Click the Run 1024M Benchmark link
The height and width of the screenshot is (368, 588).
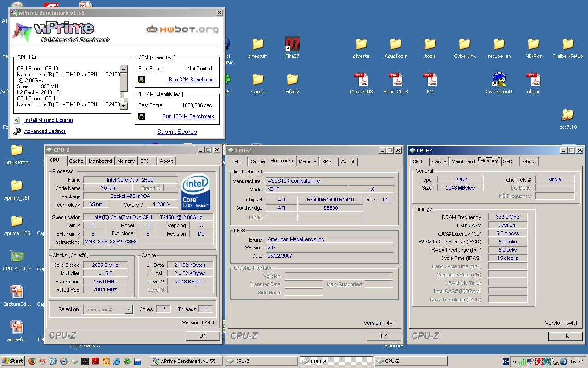[188, 116]
